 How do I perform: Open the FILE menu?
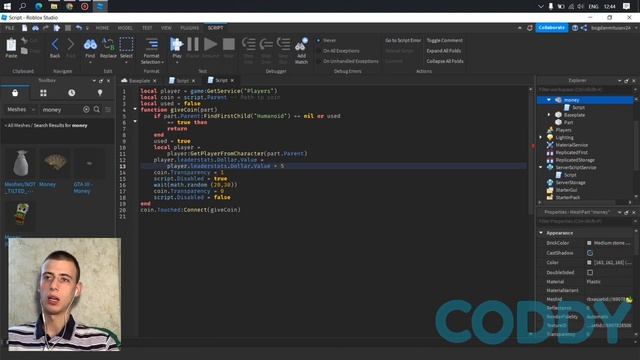point(9,28)
